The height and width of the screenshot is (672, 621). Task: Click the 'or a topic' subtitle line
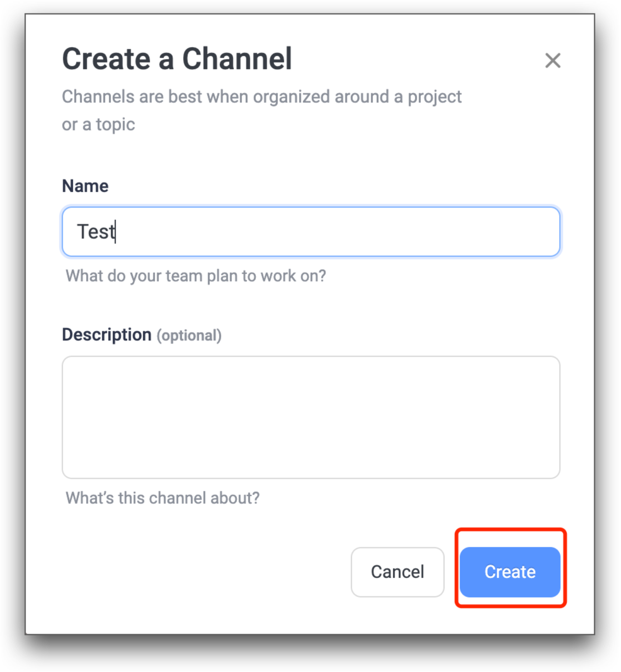click(99, 125)
